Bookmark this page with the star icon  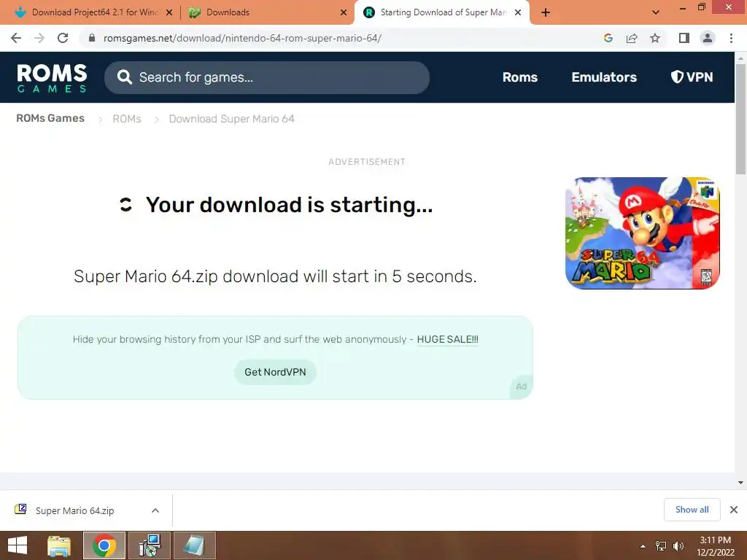tap(655, 38)
